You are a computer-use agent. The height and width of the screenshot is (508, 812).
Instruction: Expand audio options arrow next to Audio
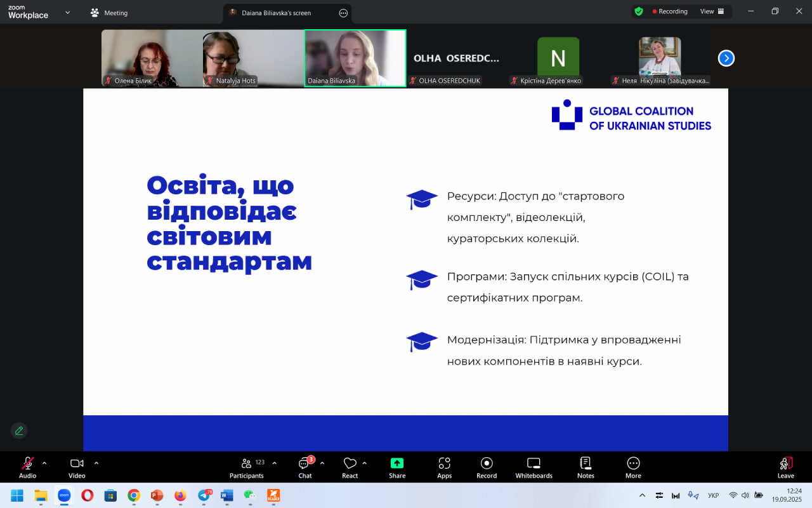pos(44,463)
